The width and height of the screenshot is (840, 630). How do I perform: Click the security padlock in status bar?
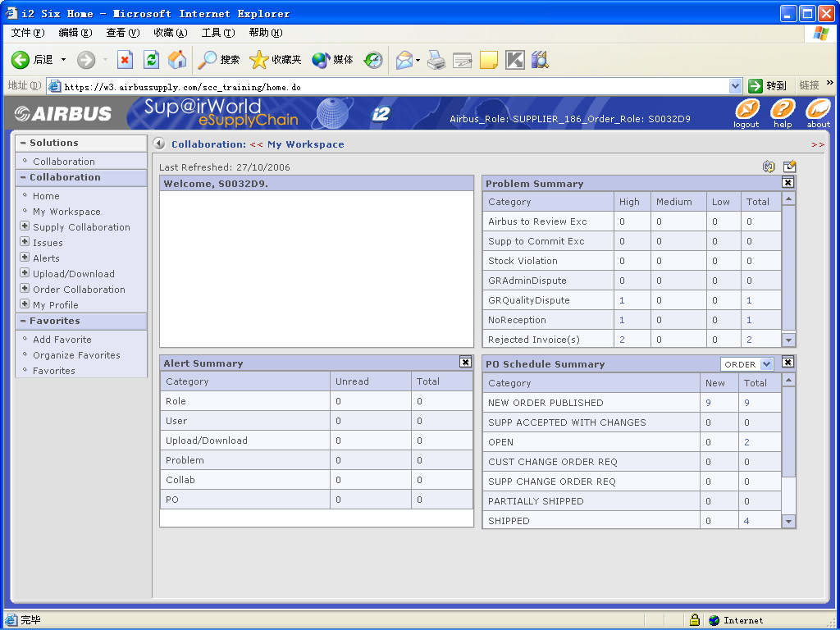click(695, 620)
